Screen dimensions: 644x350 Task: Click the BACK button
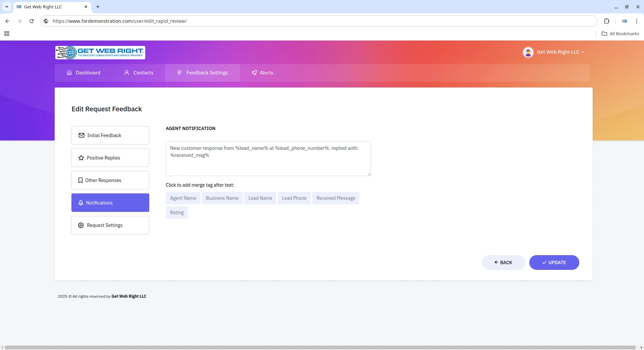503,262
